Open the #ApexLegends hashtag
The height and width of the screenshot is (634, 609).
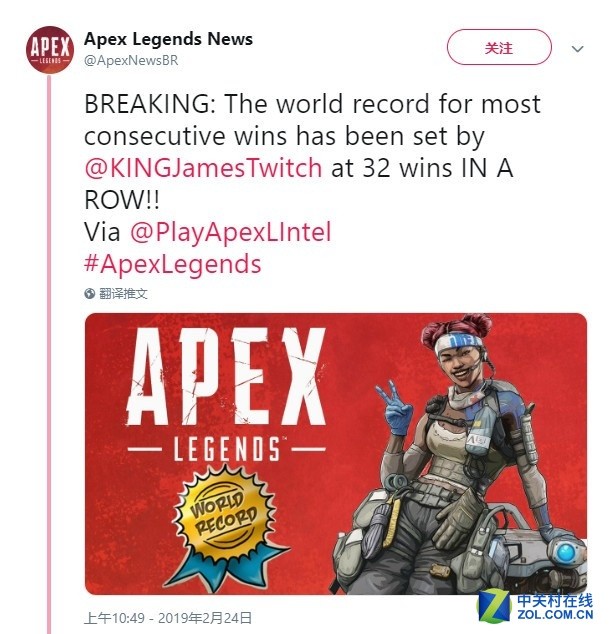tap(173, 264)
